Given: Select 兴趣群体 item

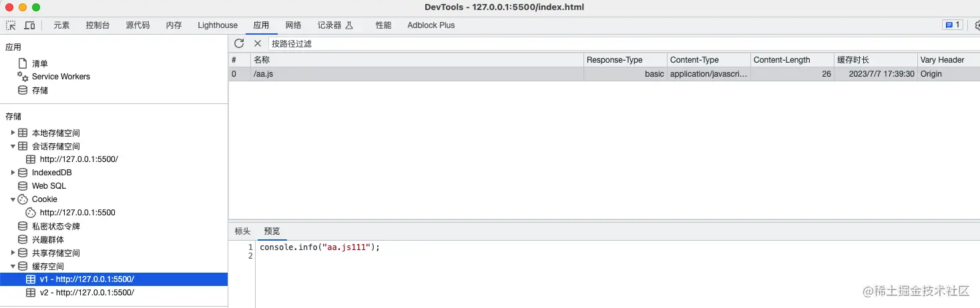Looking at the screenshot, I should [x=48, y=239].
